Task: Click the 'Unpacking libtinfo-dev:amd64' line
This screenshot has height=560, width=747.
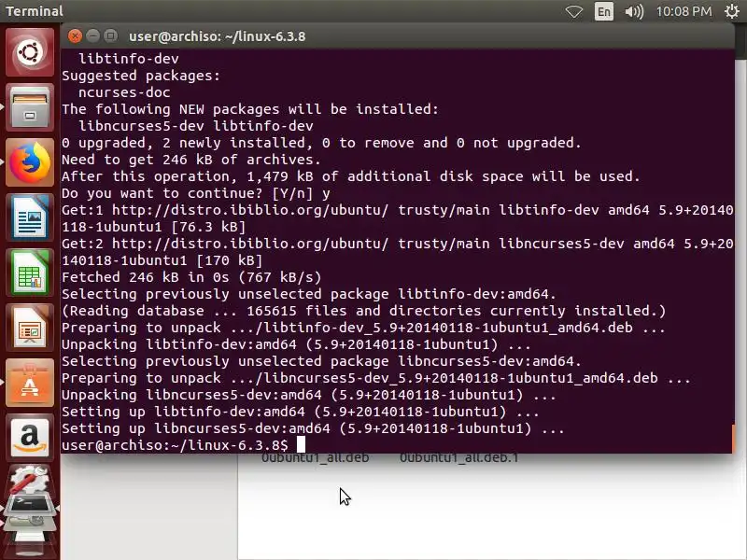Action: click(x=296, y=344)
